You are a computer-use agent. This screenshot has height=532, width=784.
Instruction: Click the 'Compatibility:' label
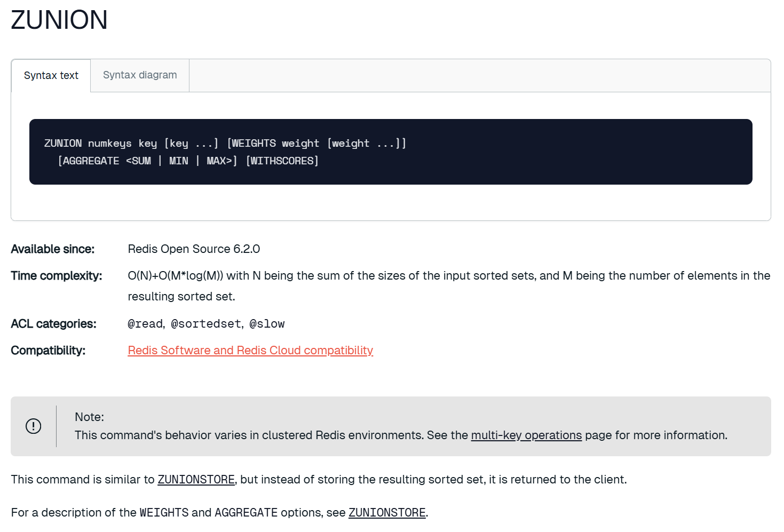click(x=48, y=351)
